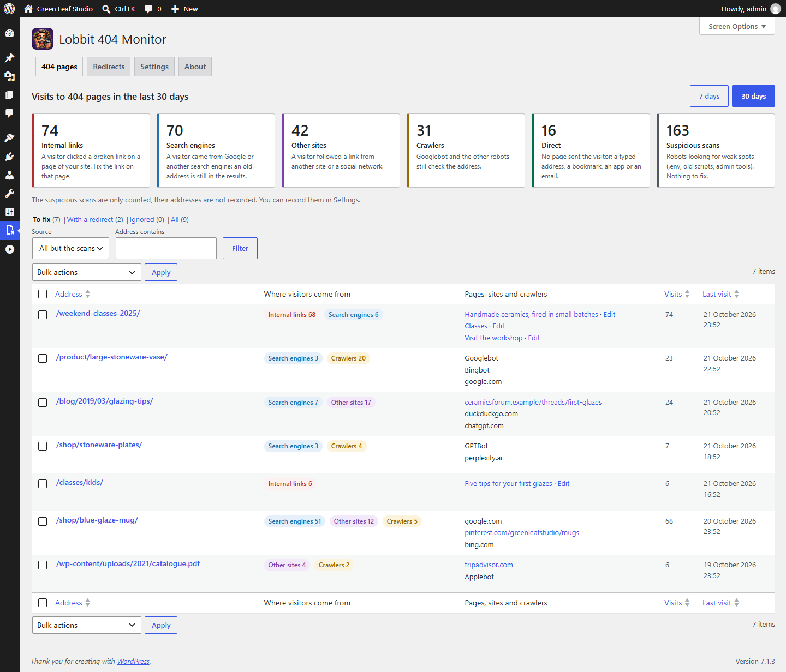The width and height of the screenshot is (786, 672).
Task: Open the top Bulk actions dropdown
Action: coord(87,272)
